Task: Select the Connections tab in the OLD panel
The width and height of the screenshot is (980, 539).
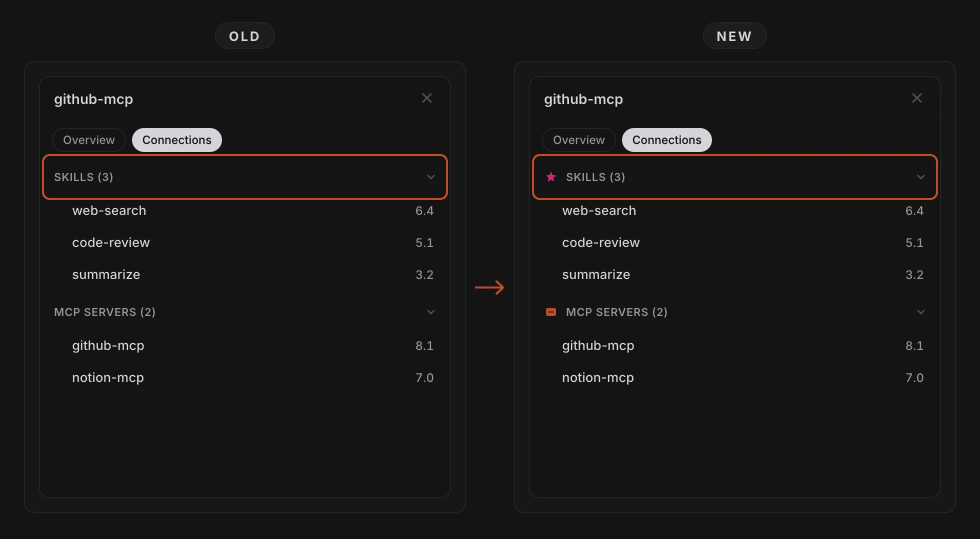Action: (x=177, y=140)
